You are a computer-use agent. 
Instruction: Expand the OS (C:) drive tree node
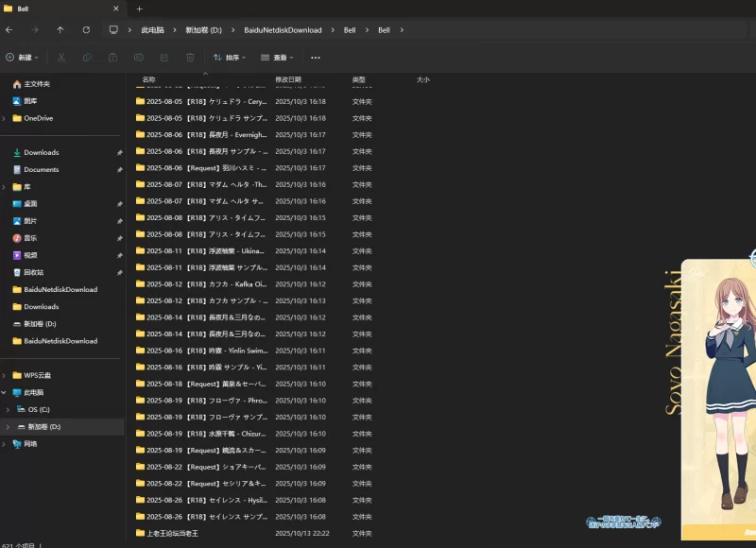click(8, 409)
